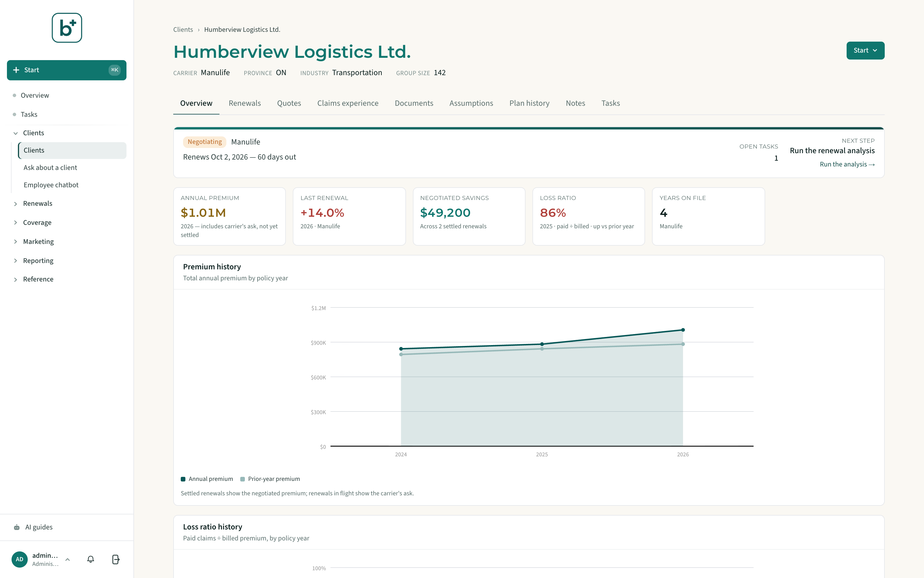This screenshot has height=578, width=924.
Task: Open Overview in the sidebar
Action: (66, 95)
